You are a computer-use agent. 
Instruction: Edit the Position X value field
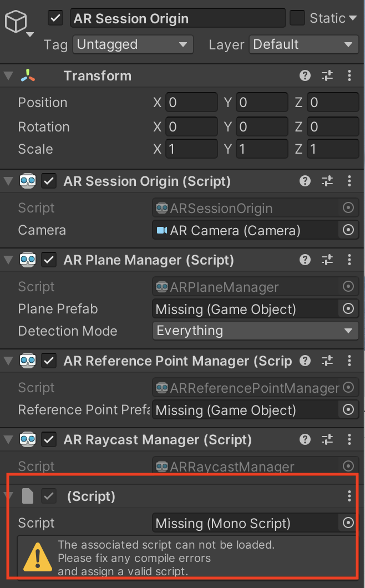tap(191, 102)
